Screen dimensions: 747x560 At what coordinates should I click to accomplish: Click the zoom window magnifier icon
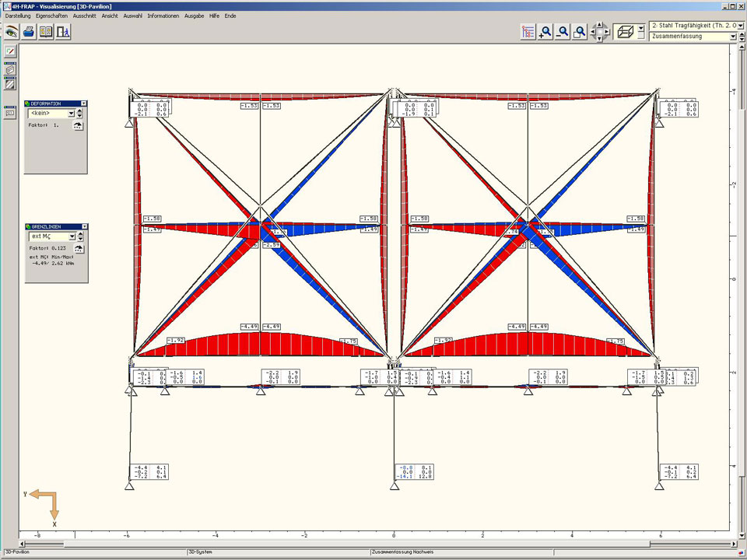[x=580, y=32]
